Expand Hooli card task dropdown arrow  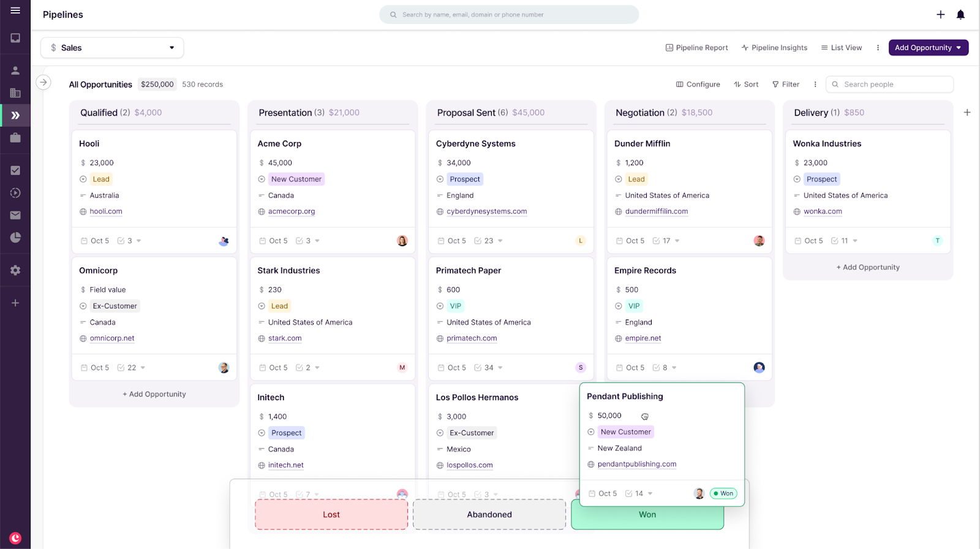click(x=139, y=241)
